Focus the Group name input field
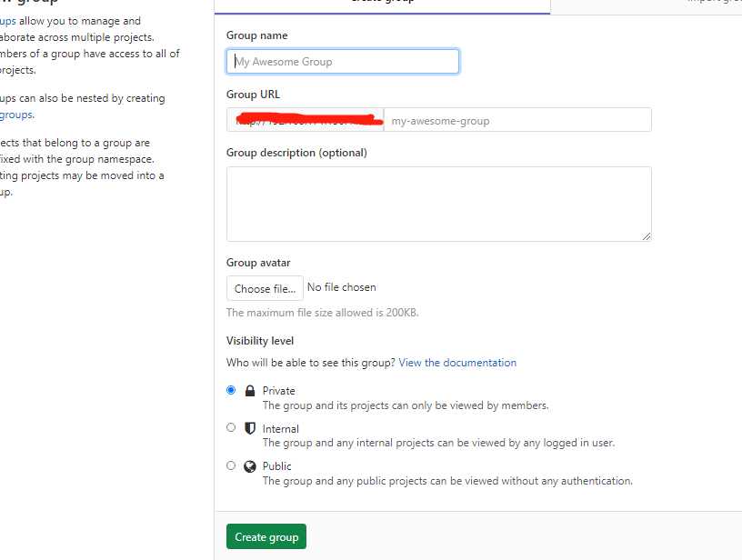 [x=343, y=62]
